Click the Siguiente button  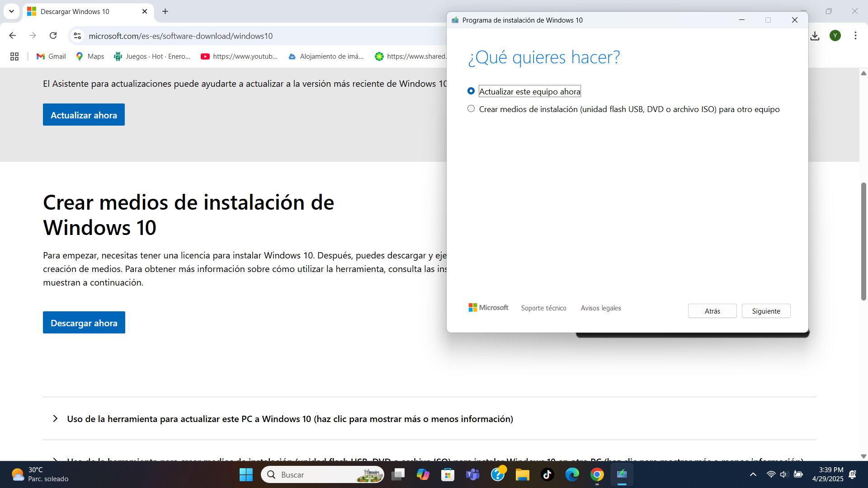tap(766, 311)
